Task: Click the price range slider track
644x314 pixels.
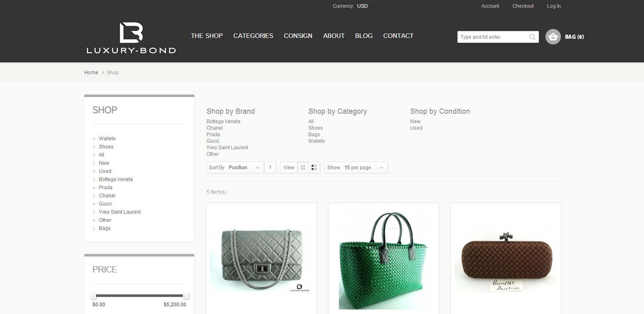Action: 140,296
